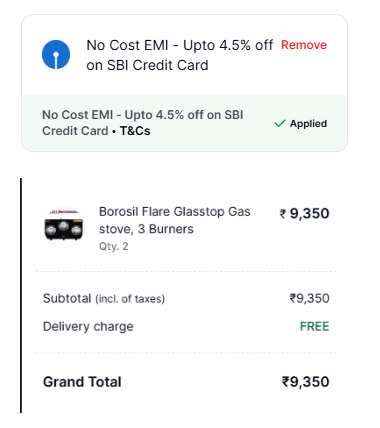Open Borosil Flare Glasstop Gas stove title
The height and width of the screenshot is (428, 380).
(174, 220)
